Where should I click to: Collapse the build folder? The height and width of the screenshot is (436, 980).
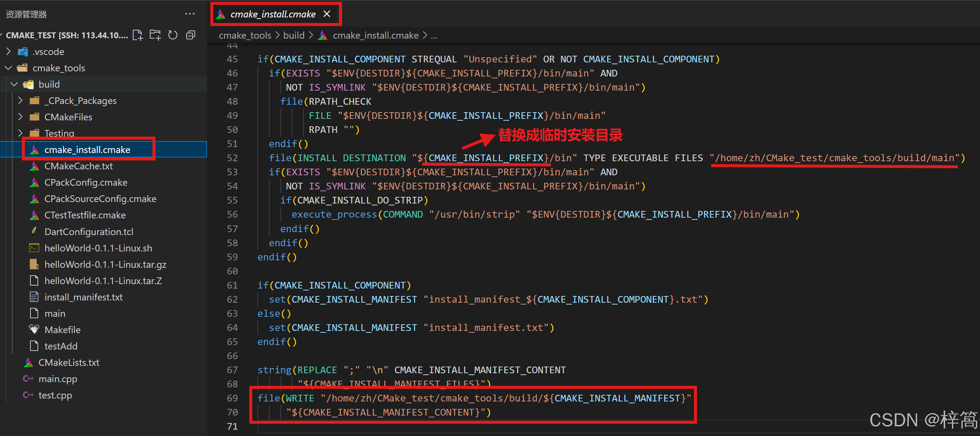[14, 84]
